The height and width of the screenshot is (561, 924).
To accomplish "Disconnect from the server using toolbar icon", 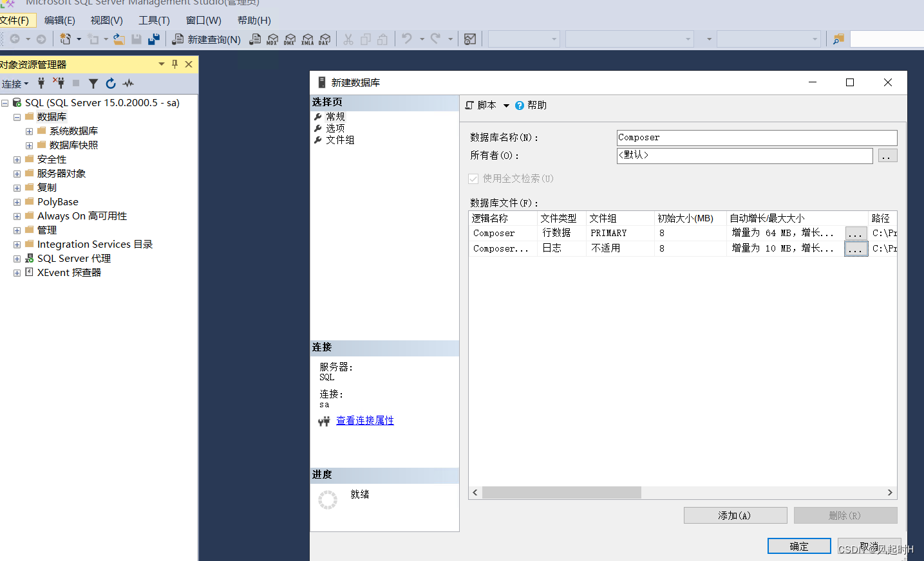I will click(x=60, y=84).
